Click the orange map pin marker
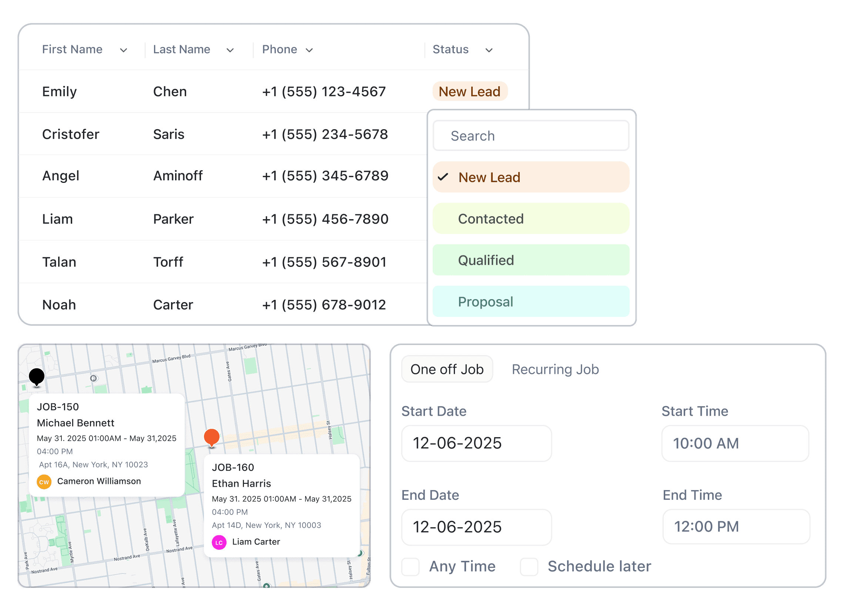Image resolution: width=844 pixels, height=616 pixels. (211, 437)
